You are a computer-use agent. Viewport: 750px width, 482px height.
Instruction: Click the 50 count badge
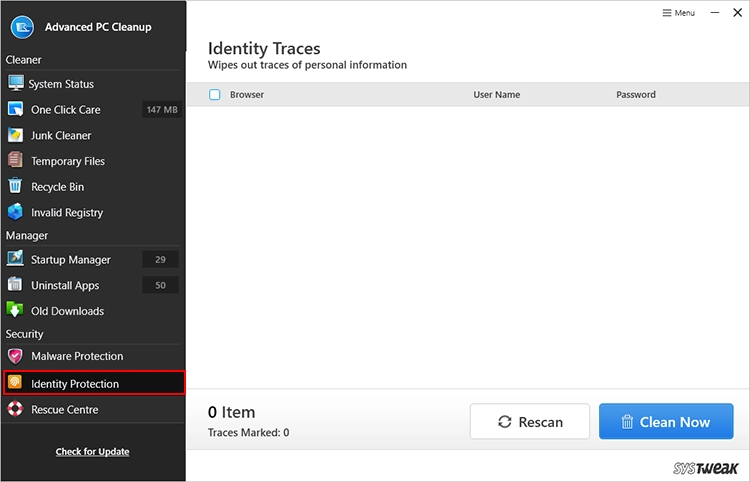coord(160,285)
